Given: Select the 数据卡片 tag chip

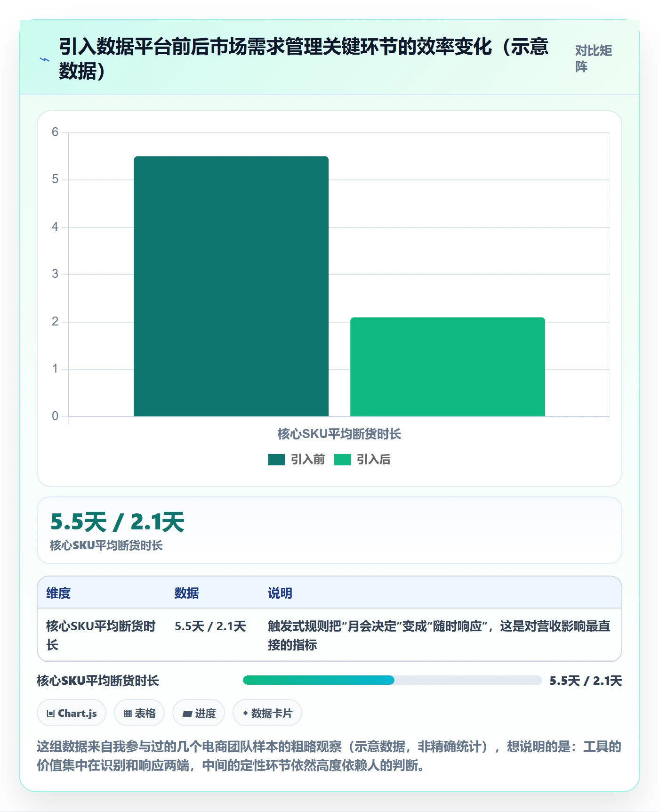Looking at the screenshot, I should (x=267, y=713).
